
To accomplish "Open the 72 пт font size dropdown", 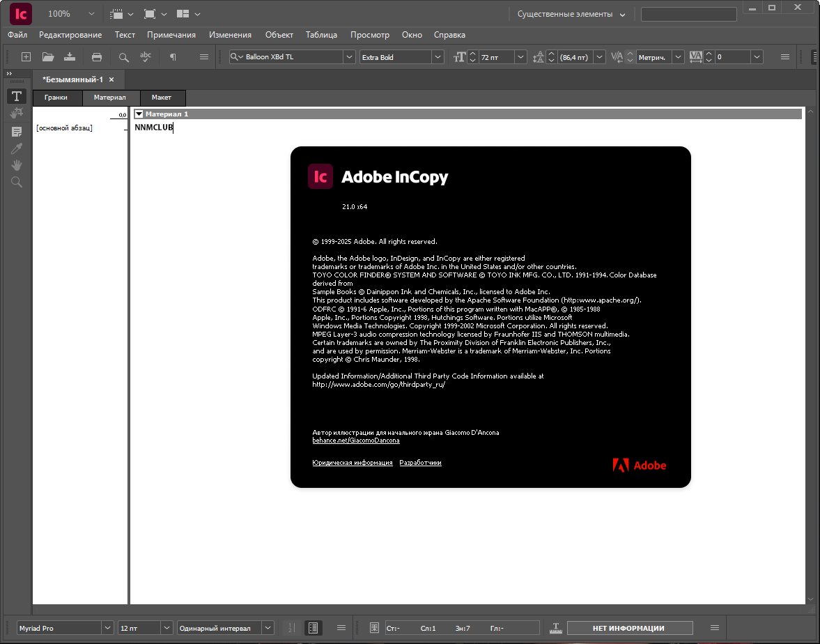I will pyautogui.click(x=520, y=57).
